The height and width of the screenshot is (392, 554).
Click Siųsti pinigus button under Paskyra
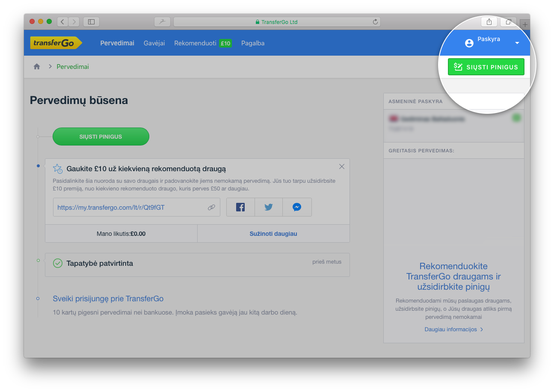pyautogui.click(x=486, y=67)
